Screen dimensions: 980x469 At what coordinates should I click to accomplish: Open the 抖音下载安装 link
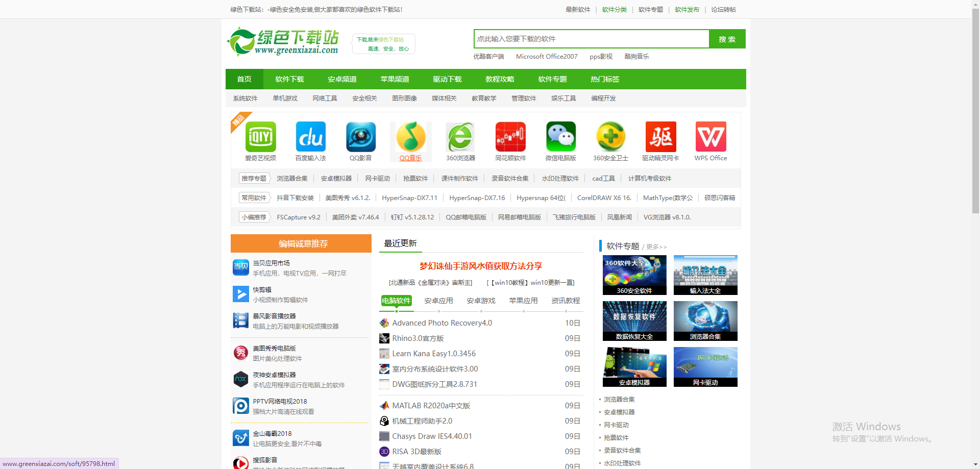click(295, 198)
